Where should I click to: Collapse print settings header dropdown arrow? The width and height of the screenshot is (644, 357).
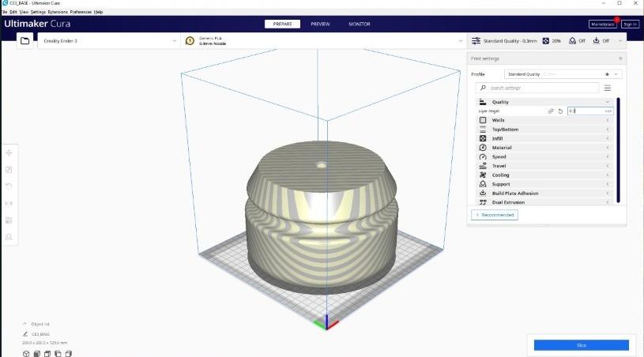[x=620, y=40]
